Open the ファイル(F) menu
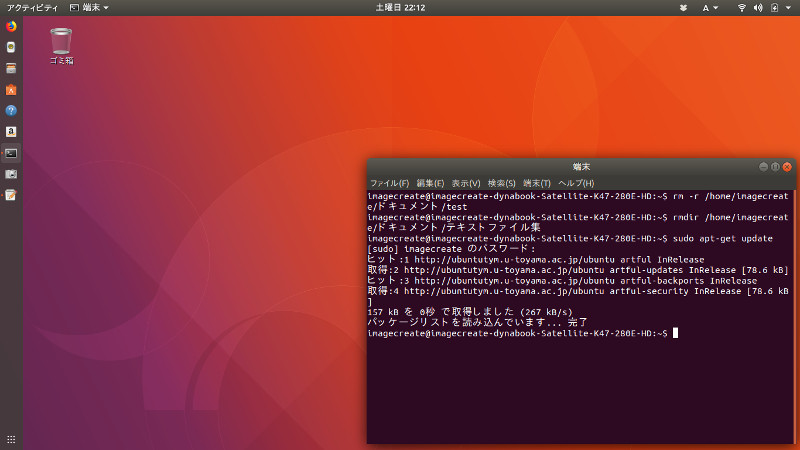 point(389,183)
